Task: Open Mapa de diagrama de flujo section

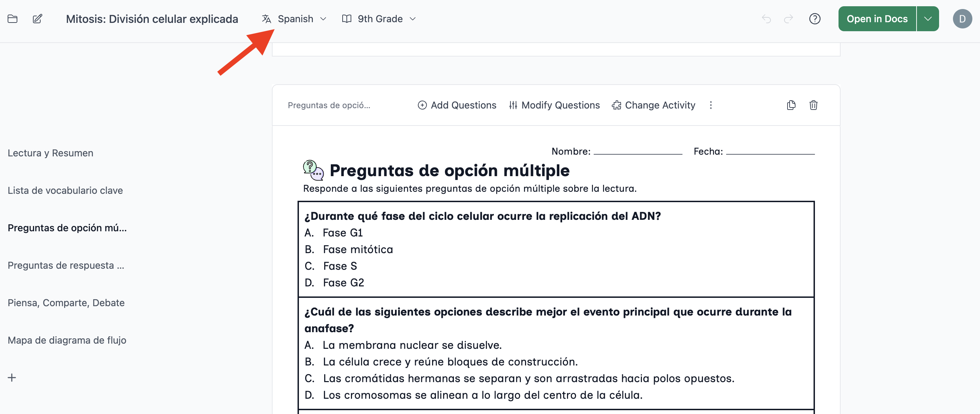Action: pyautogui.click(x=67, y=340)
